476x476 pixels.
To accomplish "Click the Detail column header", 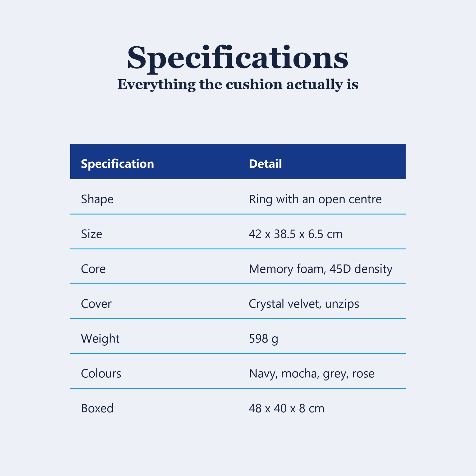I will pos(265,164).
